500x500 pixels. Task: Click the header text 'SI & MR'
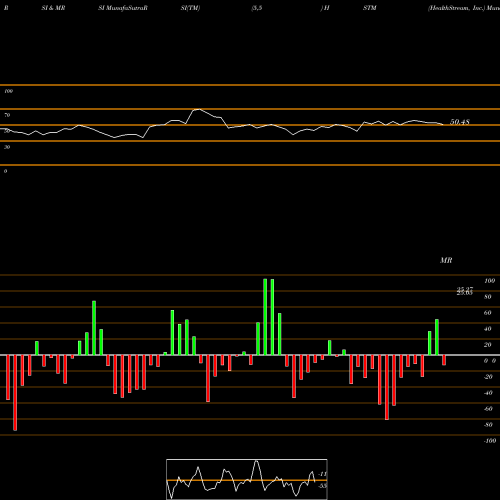pos(53,8)
